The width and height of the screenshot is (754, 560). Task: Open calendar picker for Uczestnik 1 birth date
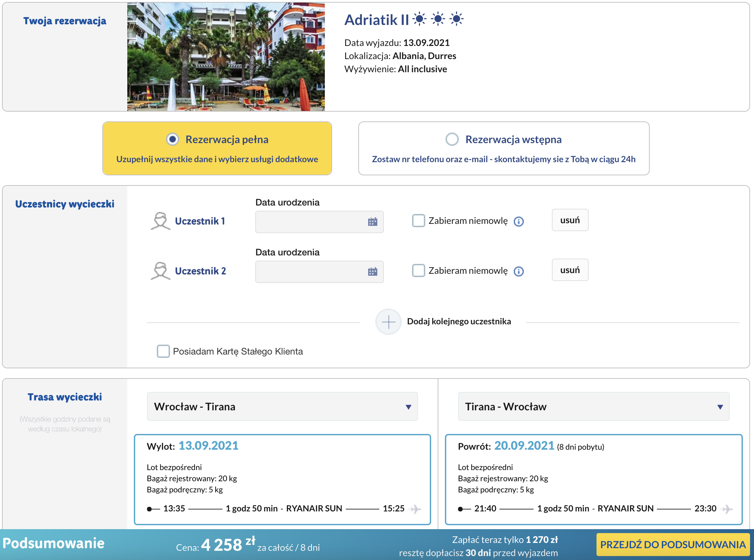click(x=373, y=222)
